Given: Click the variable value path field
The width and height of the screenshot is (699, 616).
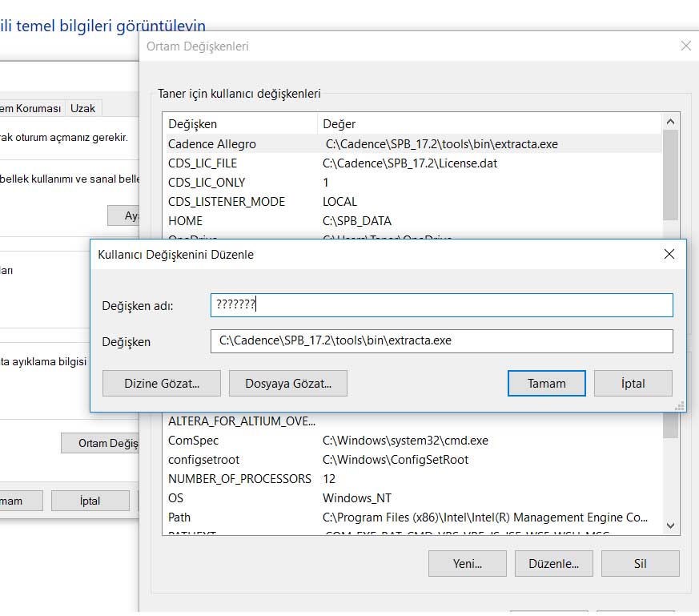Looking at the screenshot, I should [x=441, y=340].
